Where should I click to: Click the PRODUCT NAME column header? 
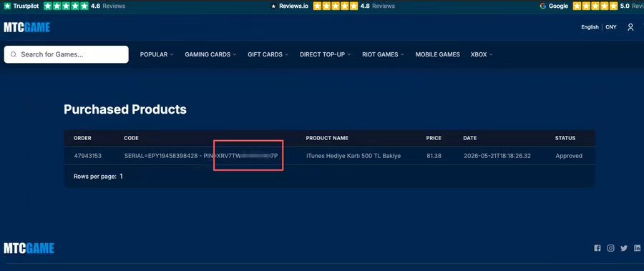tap(327, 138)
